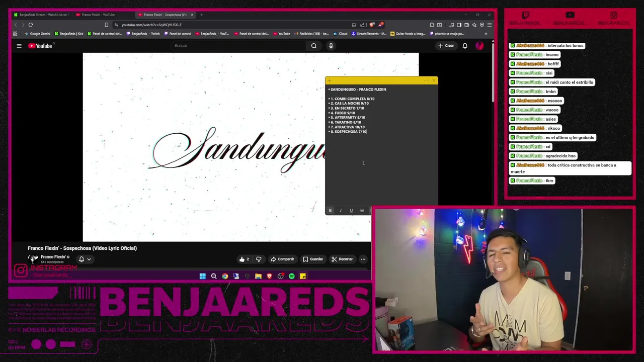
Task: Switch to BenjaaReds Stream Kick tab
Action: coord(42,15)
